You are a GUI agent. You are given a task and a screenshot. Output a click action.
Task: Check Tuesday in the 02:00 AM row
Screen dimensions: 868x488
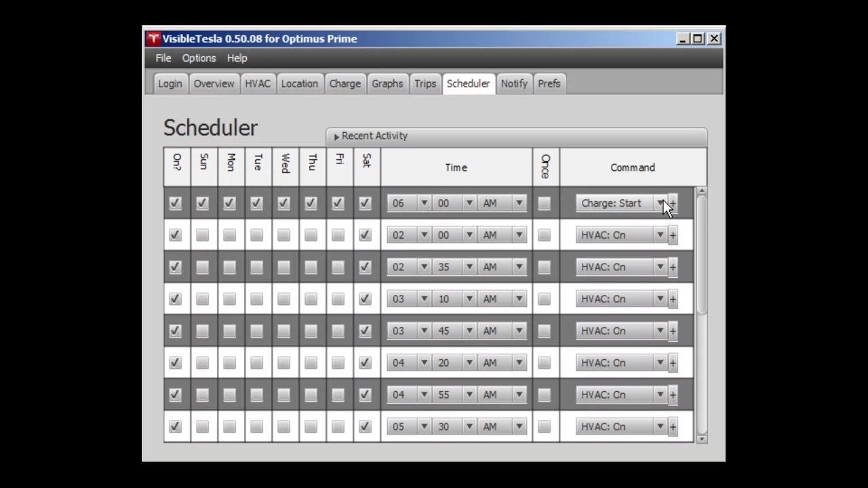point(257,235)
